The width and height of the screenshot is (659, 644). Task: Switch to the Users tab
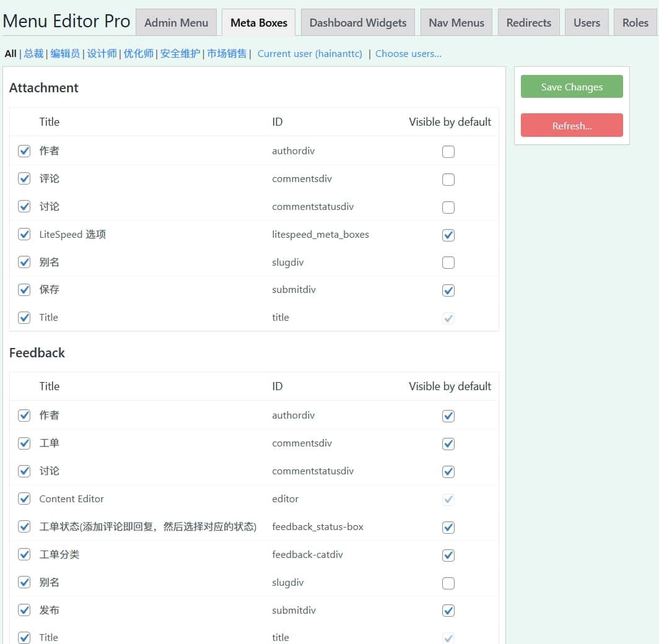coord(586,23)
